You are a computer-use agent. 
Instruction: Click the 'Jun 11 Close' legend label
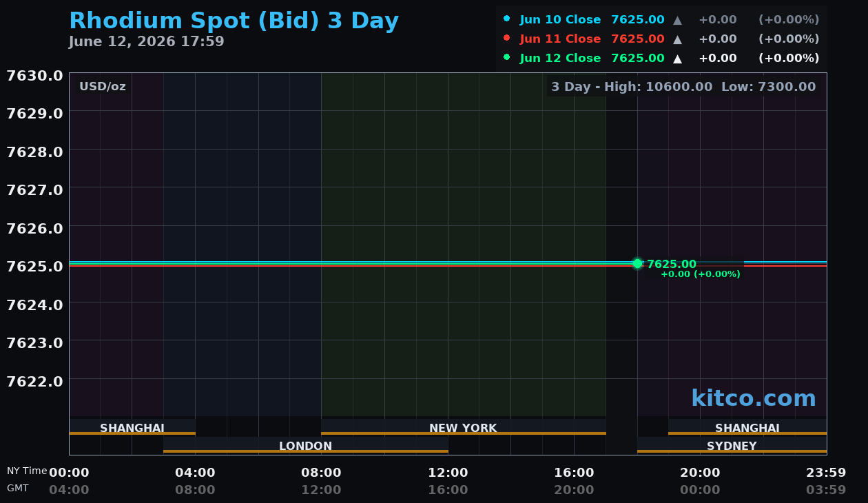560,39
